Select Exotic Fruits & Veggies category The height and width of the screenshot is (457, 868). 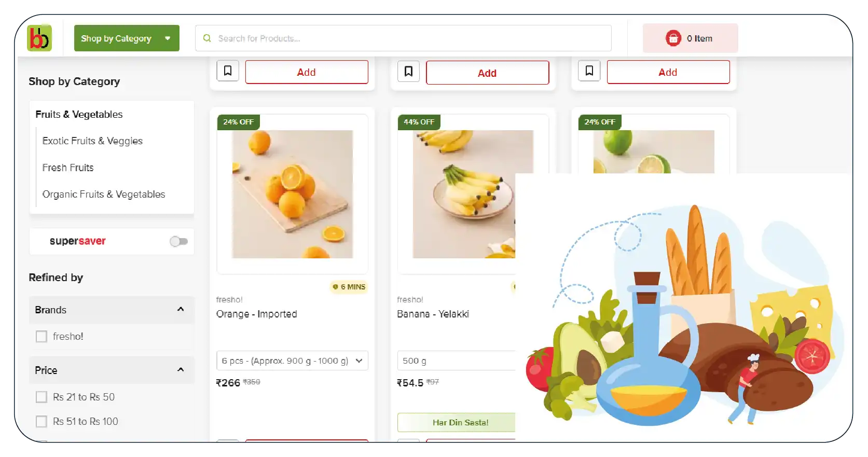pyautogui.click(x=92, y=141)
